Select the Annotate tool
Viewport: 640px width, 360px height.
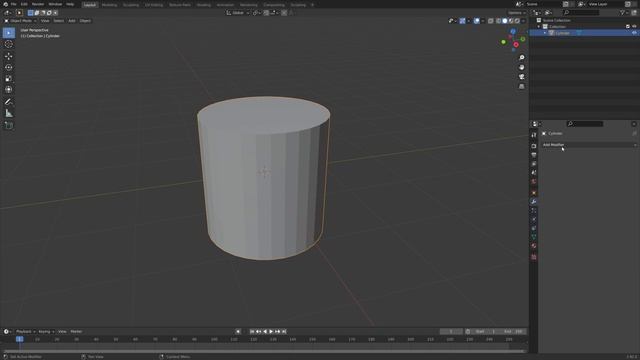click(9, 102)
